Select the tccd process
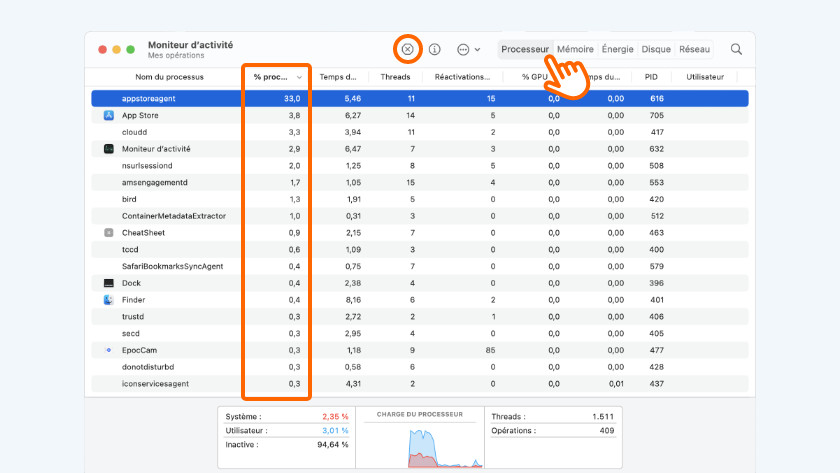The height and width of the screenshot is (473, 840). 420,250
